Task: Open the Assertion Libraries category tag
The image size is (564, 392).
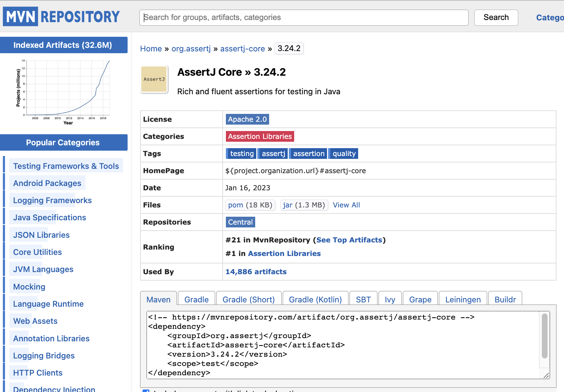Action: tap(260, 136)
